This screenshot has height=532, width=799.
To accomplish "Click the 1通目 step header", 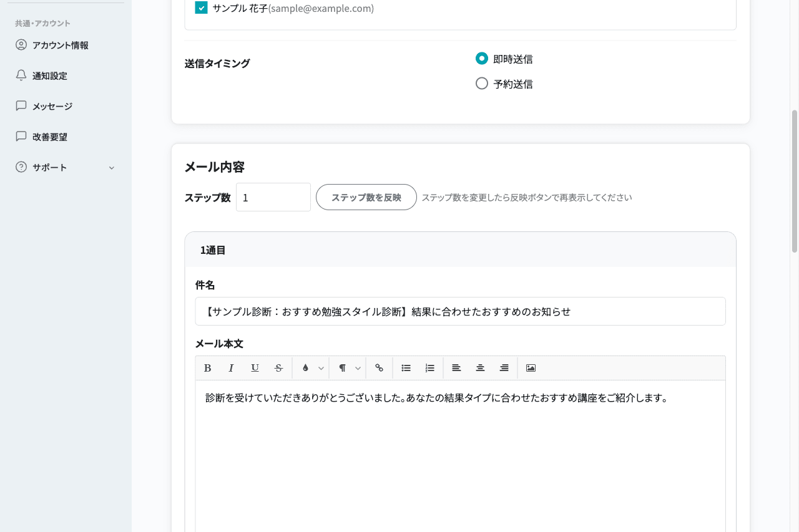I will [460, 250].
